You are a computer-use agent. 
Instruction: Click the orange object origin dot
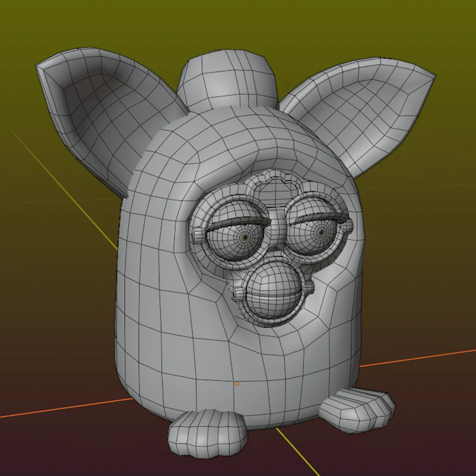237,383
